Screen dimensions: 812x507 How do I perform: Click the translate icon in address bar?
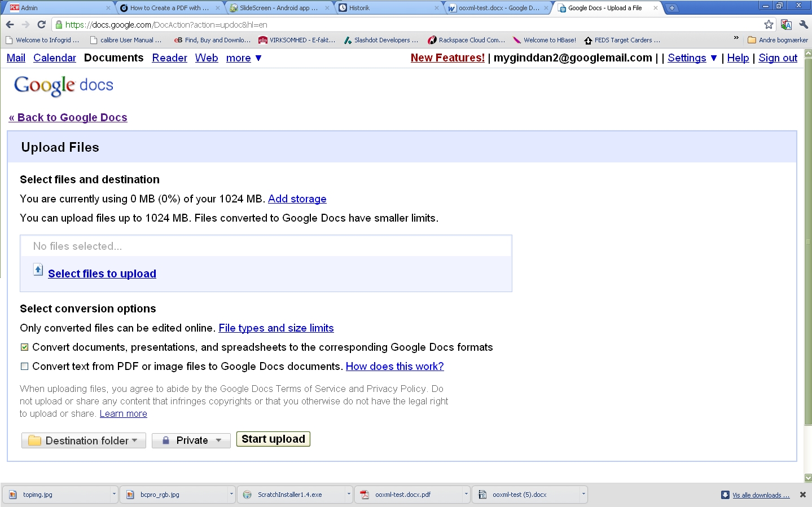pyautogui.click(x=786, y=24)
